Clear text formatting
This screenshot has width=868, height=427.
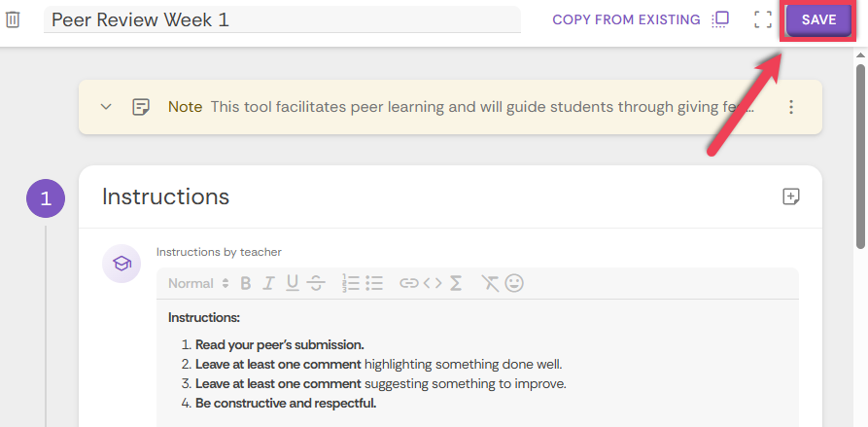489,284
